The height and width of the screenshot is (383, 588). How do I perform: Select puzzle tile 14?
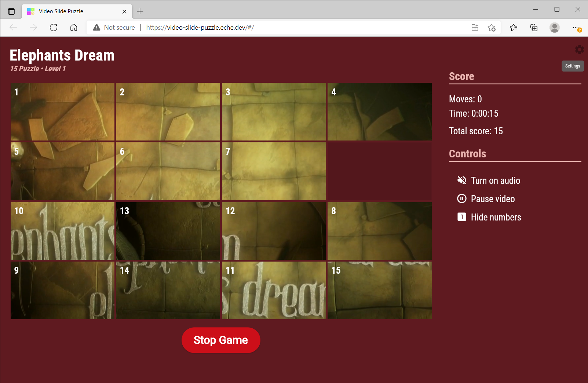(168, 290)
